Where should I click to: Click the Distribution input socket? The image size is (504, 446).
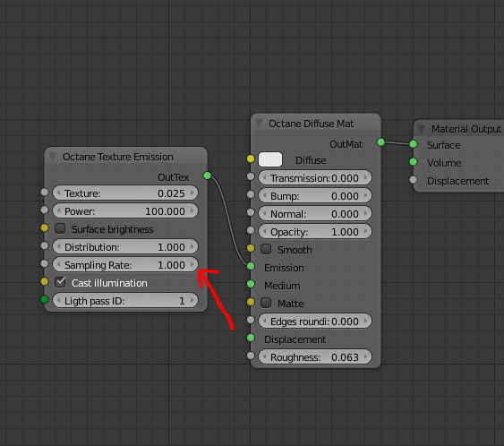tap(45, 246)
